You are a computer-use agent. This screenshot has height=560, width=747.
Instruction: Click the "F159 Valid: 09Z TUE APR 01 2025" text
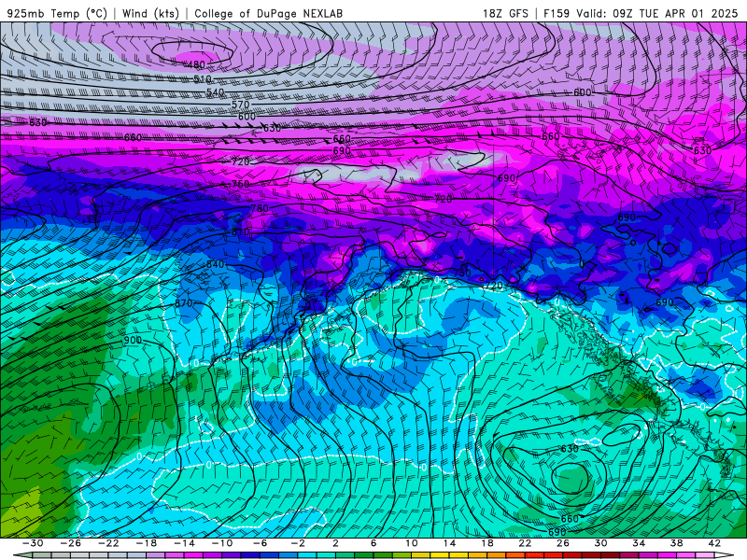641,13
